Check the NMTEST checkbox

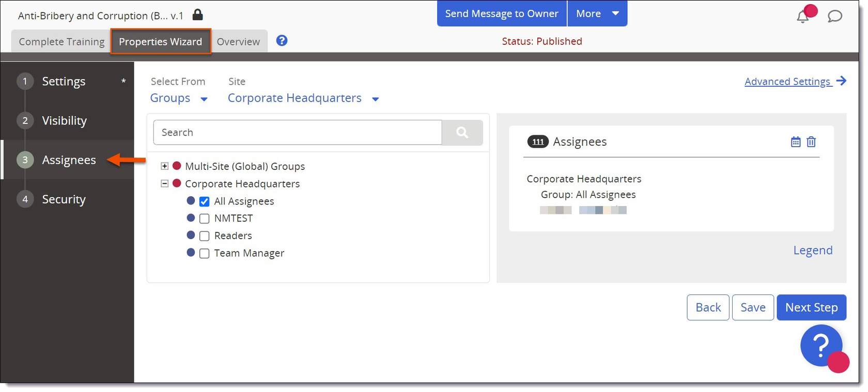click(204, 218)
